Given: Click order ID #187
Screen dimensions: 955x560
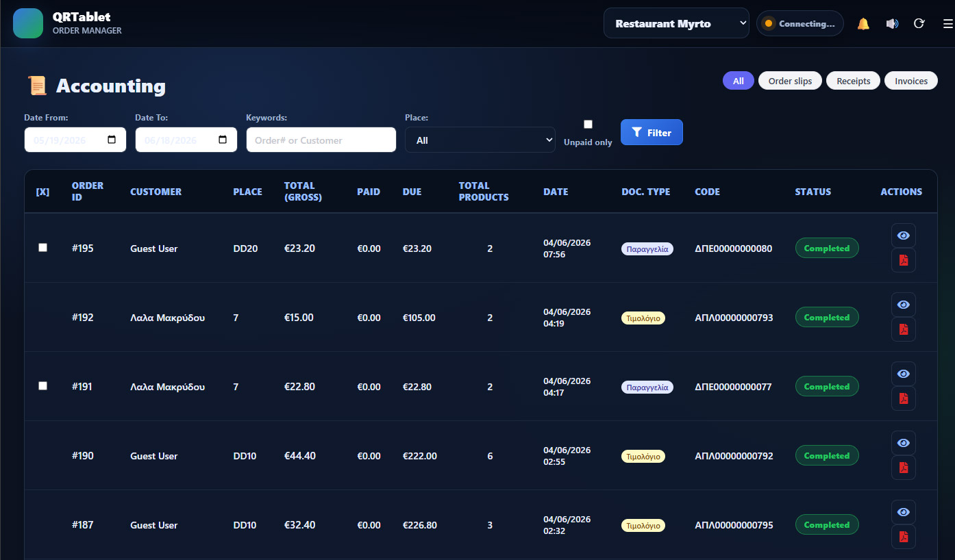Looking at the screenshot, I should point(83,525).
